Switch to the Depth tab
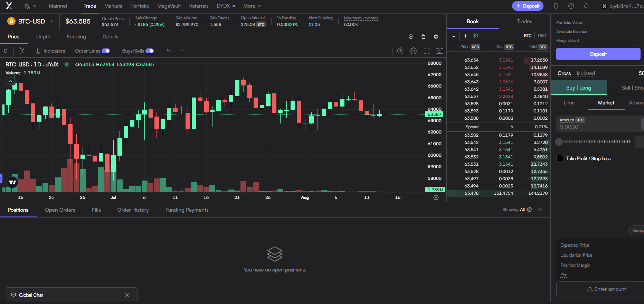 click(x=43, y=37)
